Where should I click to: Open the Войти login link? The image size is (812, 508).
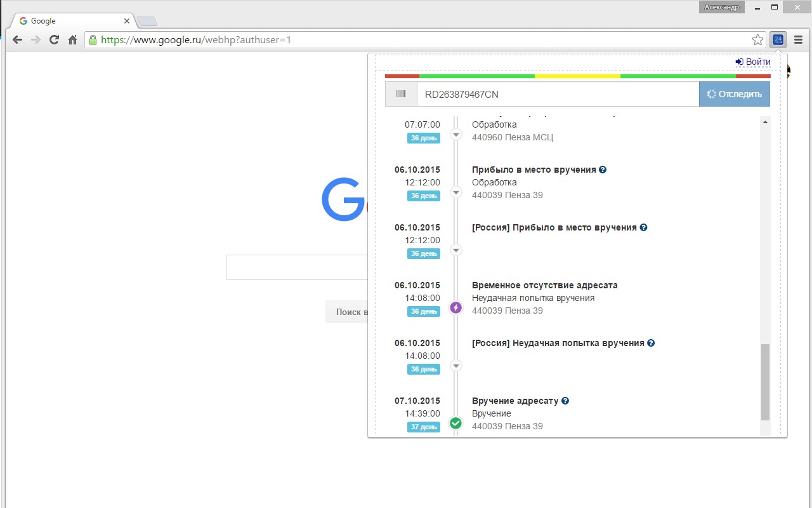coord(753,62)
